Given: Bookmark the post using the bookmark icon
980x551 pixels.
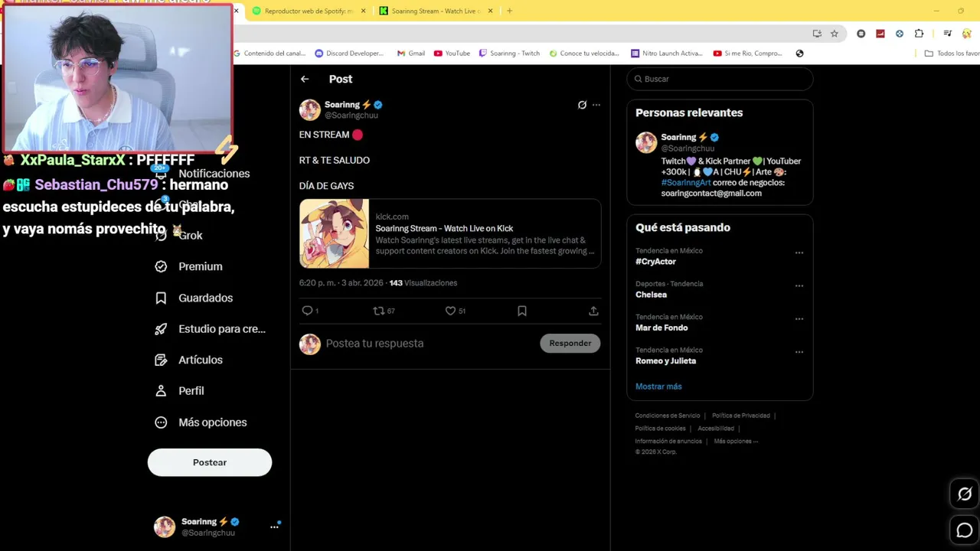Looking at the screenshot, I should [x=522, y=311].
